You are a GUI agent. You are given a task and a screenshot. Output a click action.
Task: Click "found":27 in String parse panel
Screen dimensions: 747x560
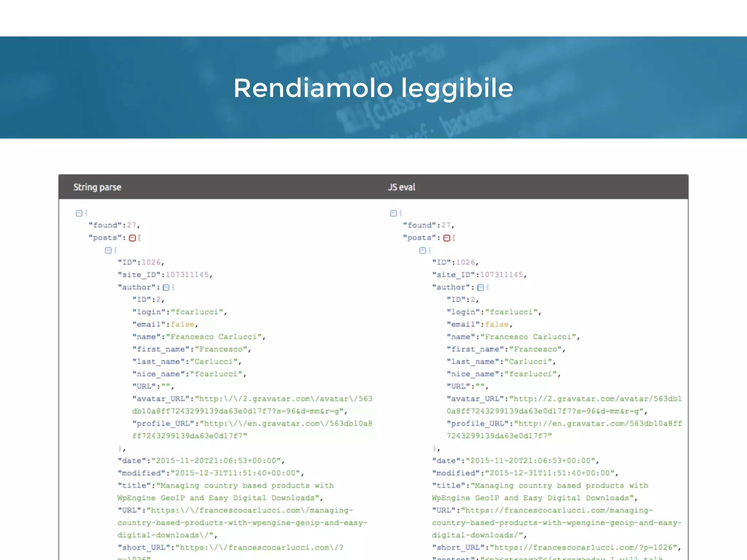[x=114, y=225]
